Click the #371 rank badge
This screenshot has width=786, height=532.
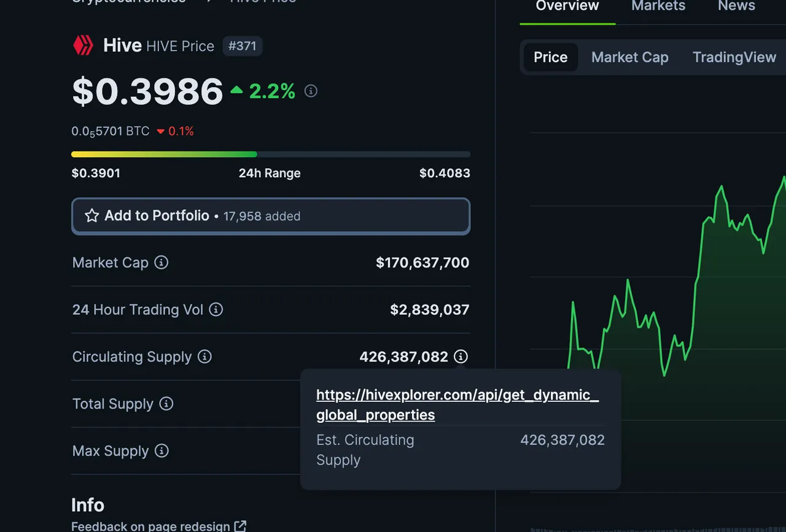(x=243, y=46)
